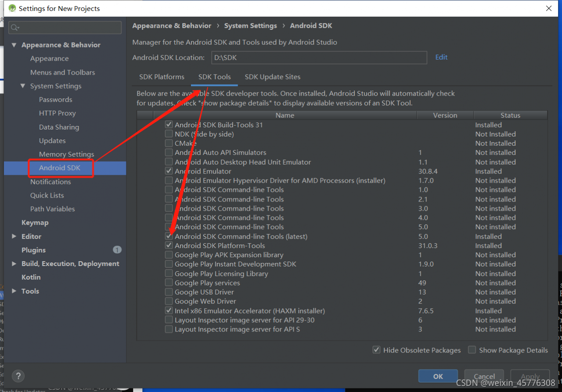The height and width of the screenshot is (392, 562).
Task: Open the SDK Update Sites tab
Action: tap(273, 77)
